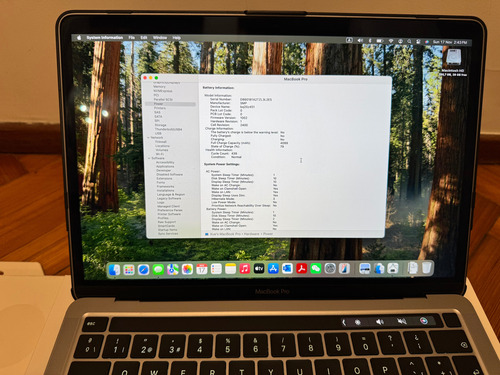Select Locations under Network
The image size is (500, 375).
162,146
